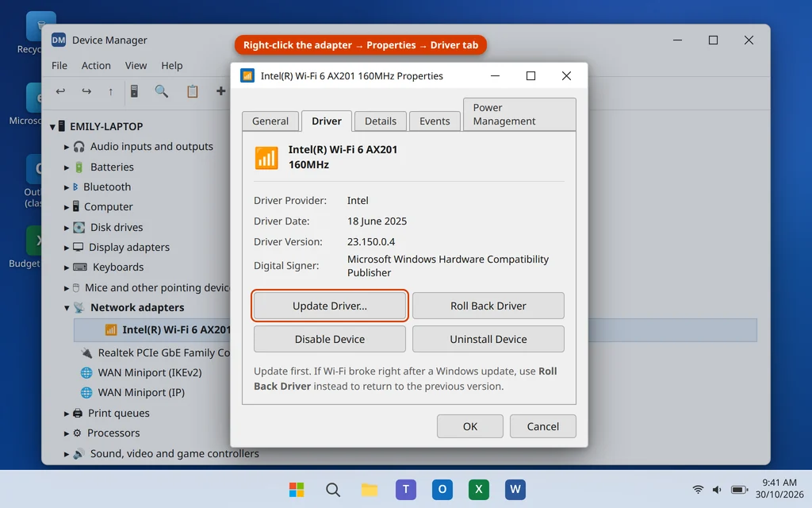Open Outlook from the taskbar
Screen dimensions: 812x508
pyautogui.click(x=442, y=489)
